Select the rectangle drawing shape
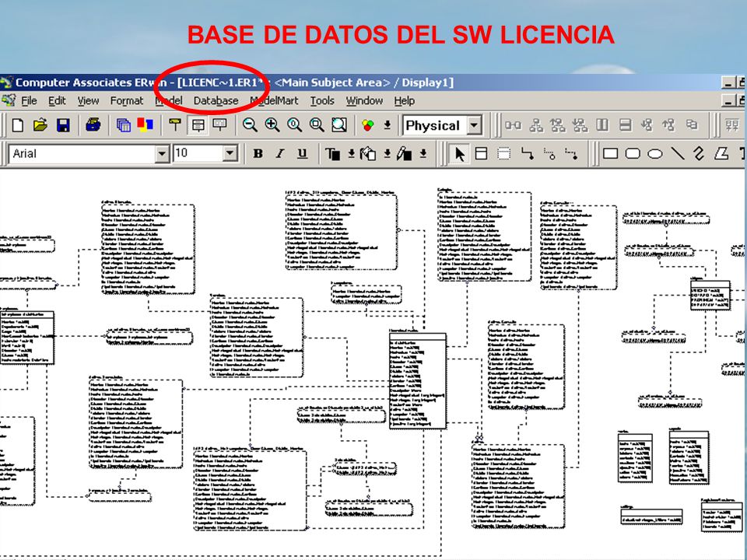This screenshot has height=560, width=747. tap(610, 153)
